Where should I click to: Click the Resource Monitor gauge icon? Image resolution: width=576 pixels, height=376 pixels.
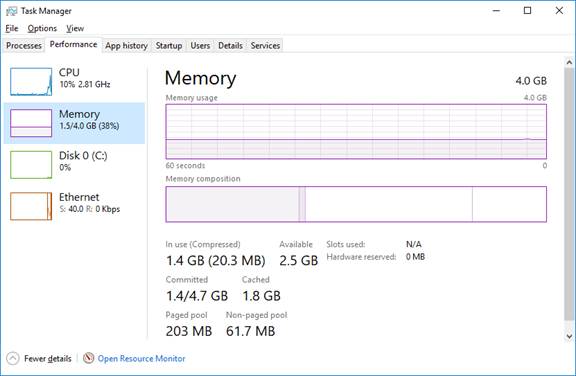tap(89, 358)
